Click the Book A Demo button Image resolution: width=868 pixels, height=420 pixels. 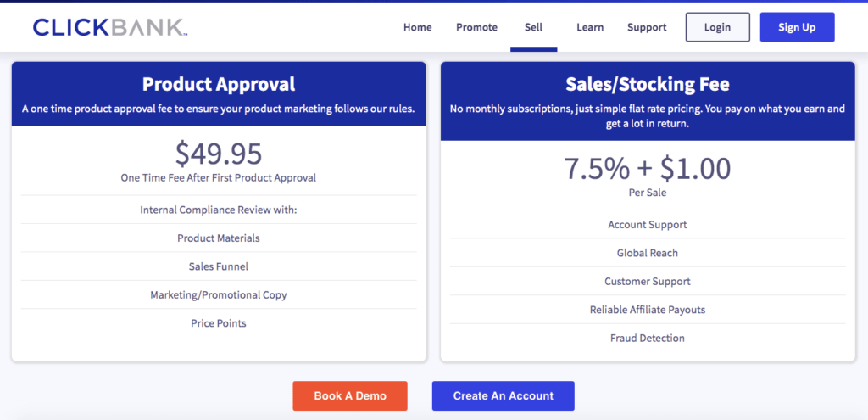pos(350,395)
